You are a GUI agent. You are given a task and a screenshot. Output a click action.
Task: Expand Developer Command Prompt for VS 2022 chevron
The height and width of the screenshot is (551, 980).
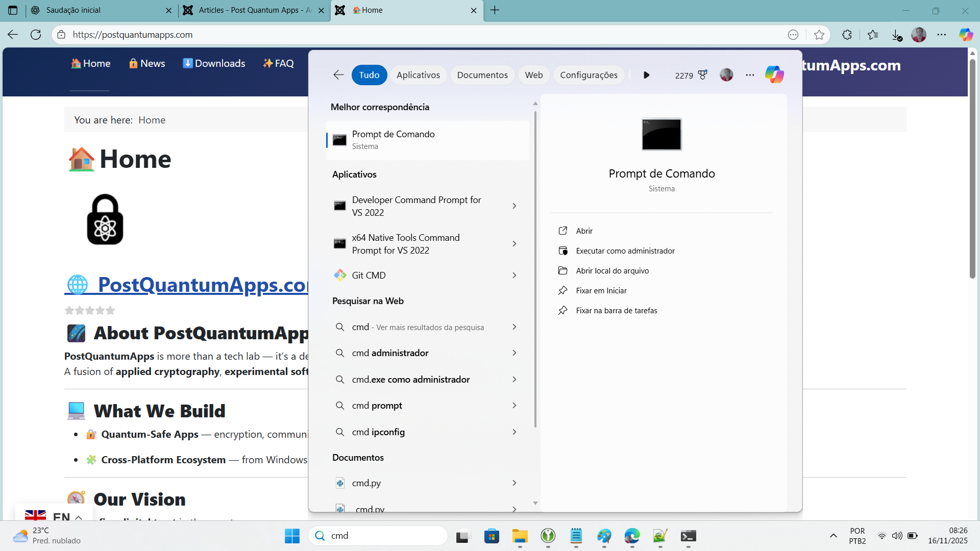(514, 206)
